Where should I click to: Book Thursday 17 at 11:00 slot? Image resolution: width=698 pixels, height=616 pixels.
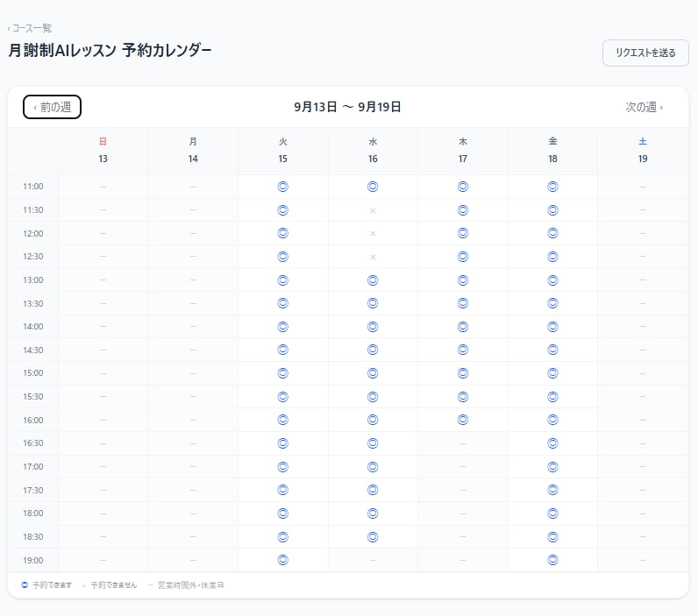[463, 187]
